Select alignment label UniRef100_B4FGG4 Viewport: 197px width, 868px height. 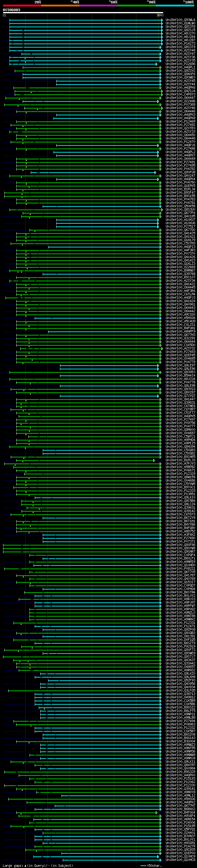coord(180,812)
